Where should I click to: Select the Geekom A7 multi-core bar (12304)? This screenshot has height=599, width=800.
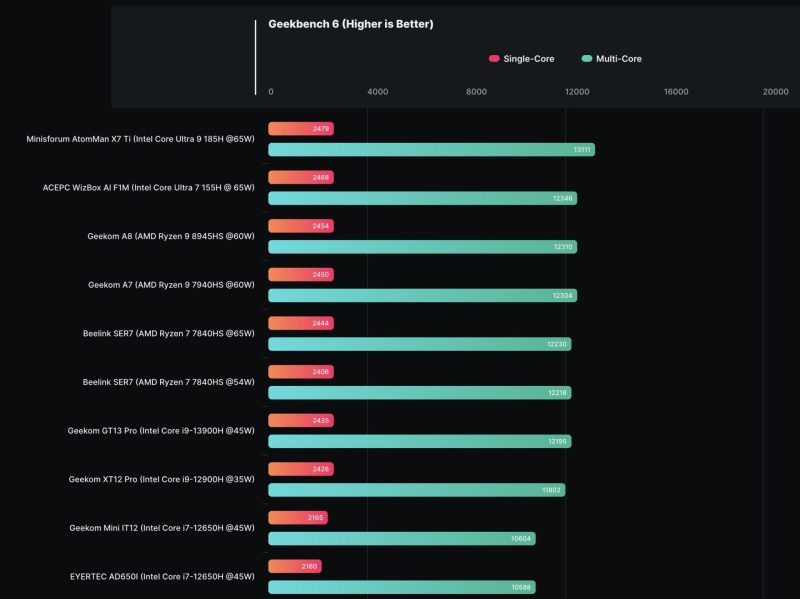coord(422,295)
